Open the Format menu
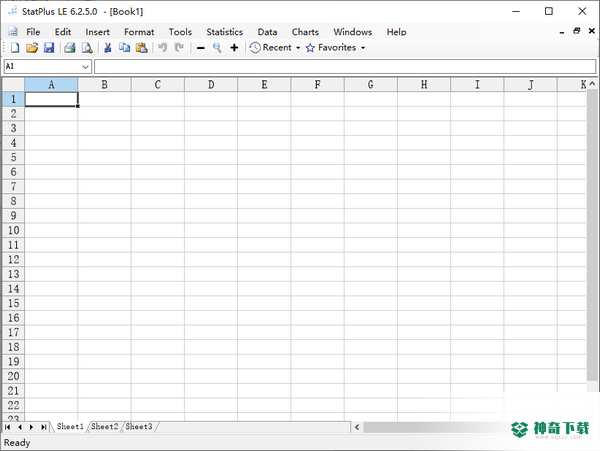 (139, 32)
